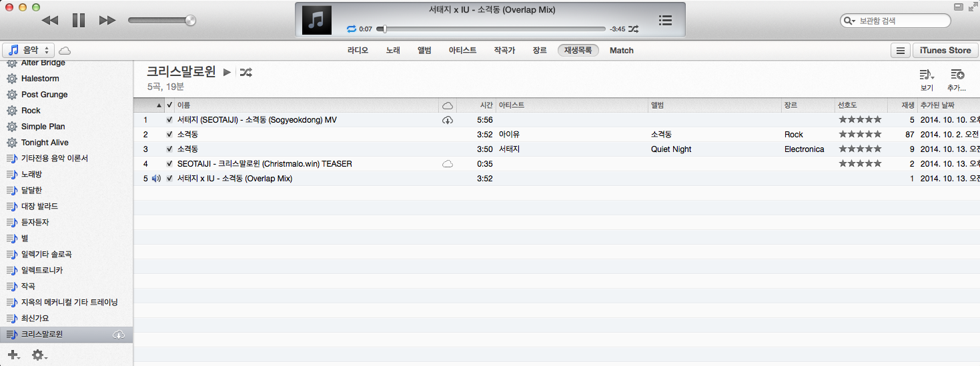Open the Up Next list icon
This screenshot has height=366, width=980.
[665, 20]
